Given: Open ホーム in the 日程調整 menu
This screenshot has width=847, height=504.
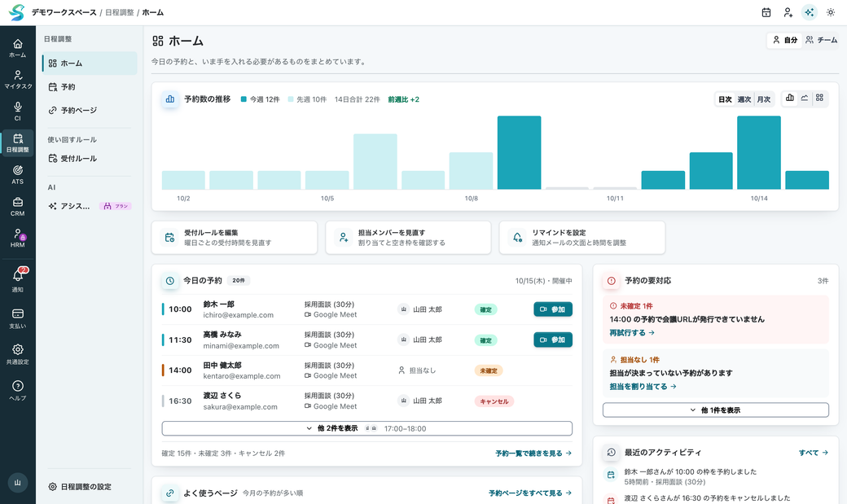Looking at the screenshot, I should coord(90,64).
